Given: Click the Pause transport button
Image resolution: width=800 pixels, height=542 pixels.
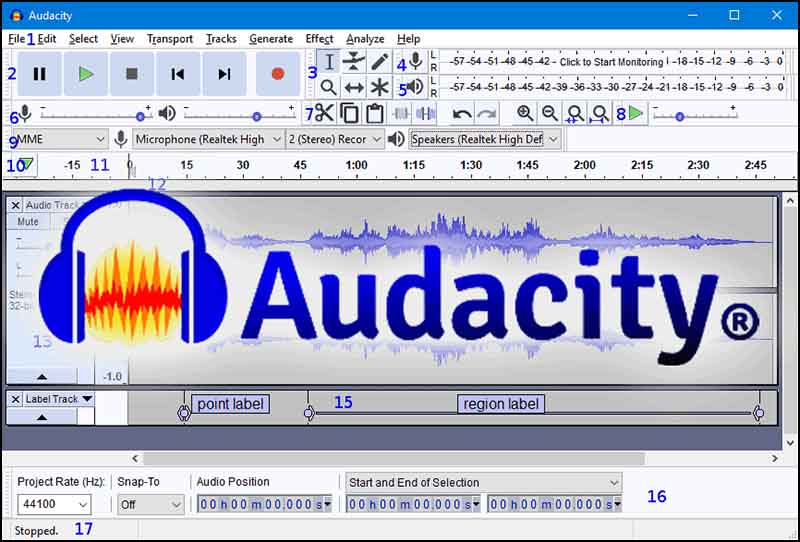Looking at the screenshot, I should [40, 74].
